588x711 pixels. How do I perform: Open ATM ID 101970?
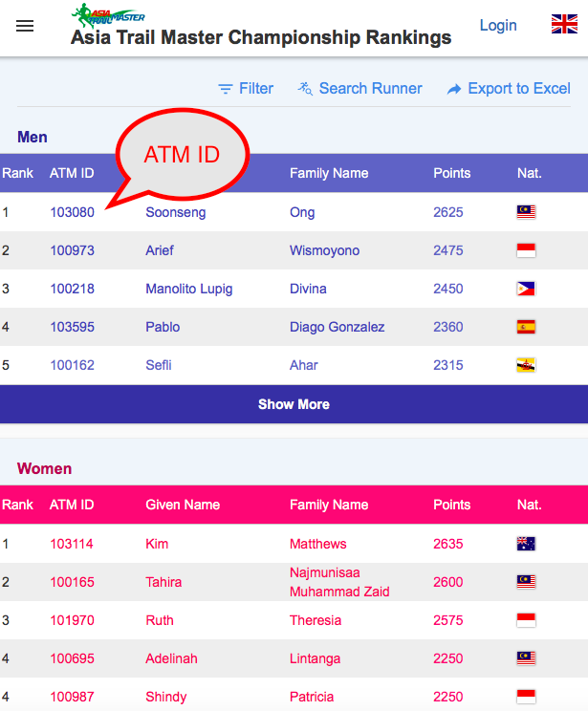[x=72, y=620]
